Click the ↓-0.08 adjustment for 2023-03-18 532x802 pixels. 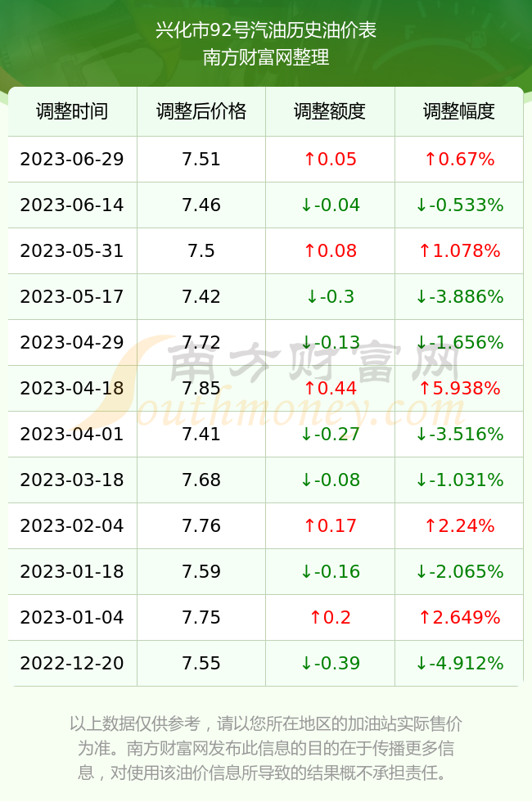pyautogui.click(x=330, y=480)
